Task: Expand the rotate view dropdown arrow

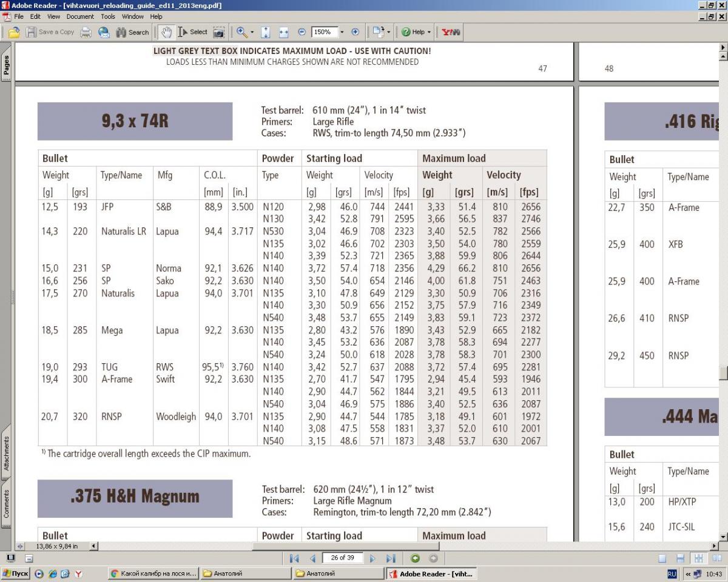Action: (x=388, y=32)
